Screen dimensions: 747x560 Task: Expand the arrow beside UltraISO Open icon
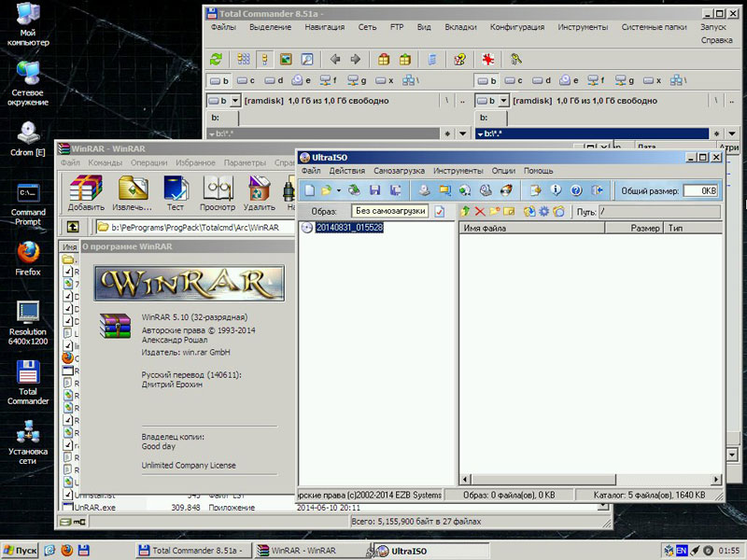pos(338,190)
